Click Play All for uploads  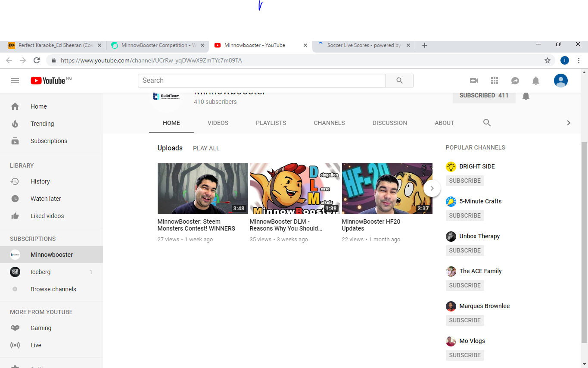tap(206, 148)
